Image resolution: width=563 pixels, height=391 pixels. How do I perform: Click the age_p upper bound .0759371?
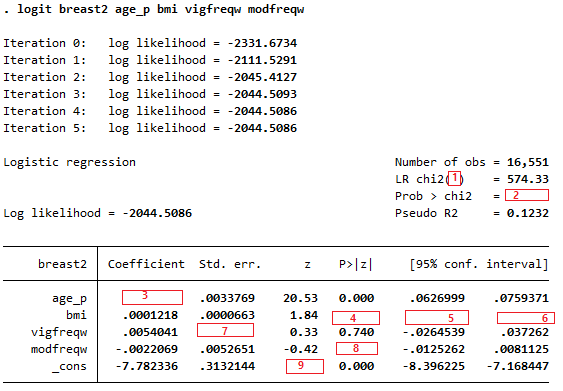pyautogui.click(x=521, y=298)
